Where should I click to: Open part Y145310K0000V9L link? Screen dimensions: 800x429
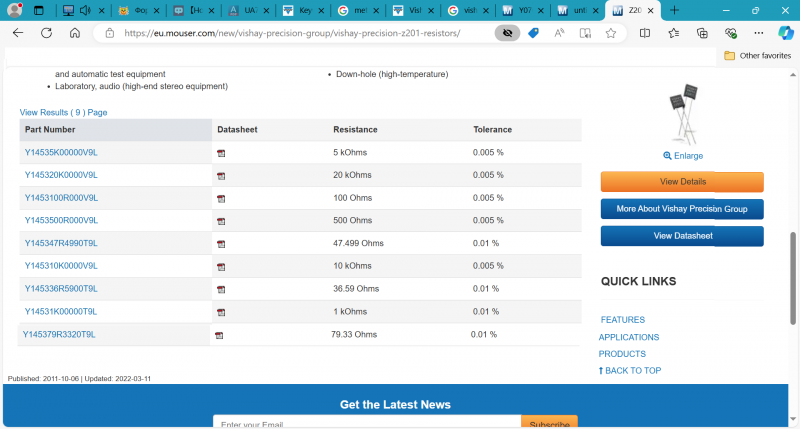click(x=61, y=266)
